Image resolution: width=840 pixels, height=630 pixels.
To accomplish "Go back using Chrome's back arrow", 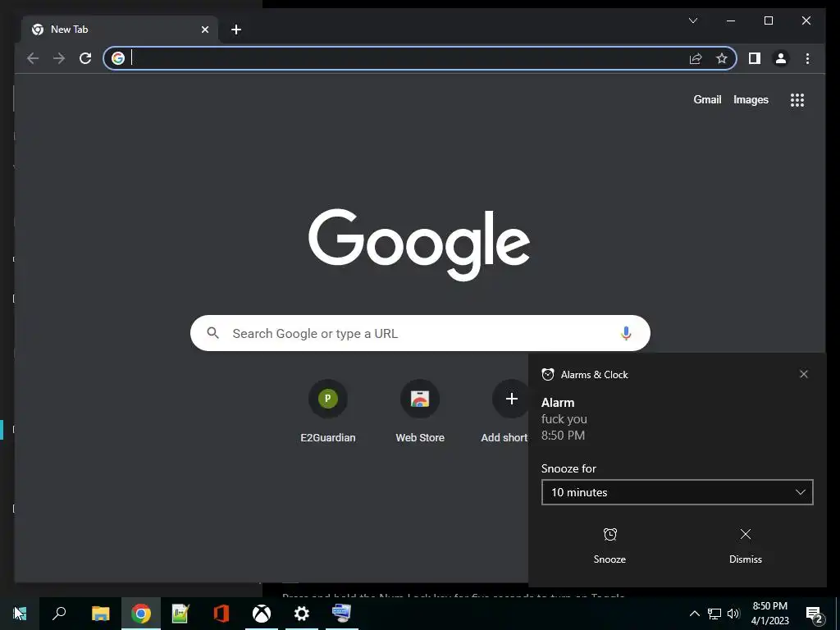I will pos(33,58).
